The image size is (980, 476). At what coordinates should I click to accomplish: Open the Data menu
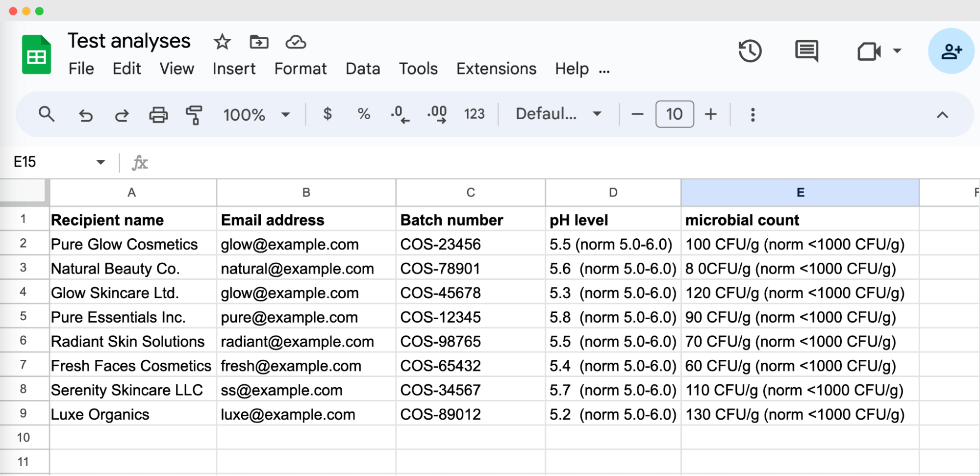[x=363, y=69]
